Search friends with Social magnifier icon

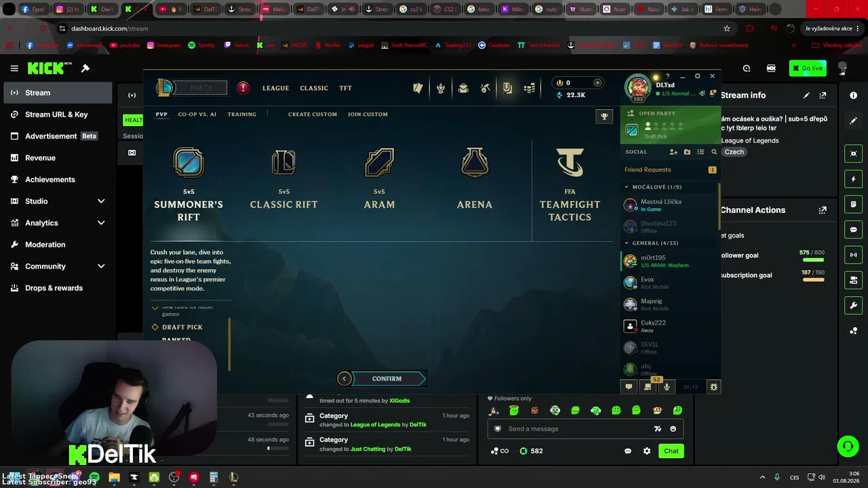pos(714,152)
